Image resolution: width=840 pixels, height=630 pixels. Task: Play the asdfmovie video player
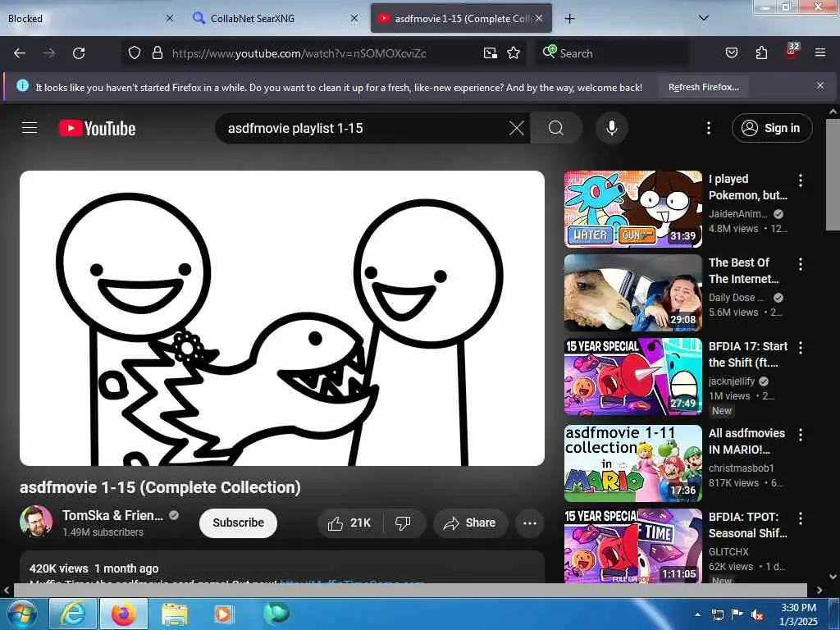[x=282, y=318]
